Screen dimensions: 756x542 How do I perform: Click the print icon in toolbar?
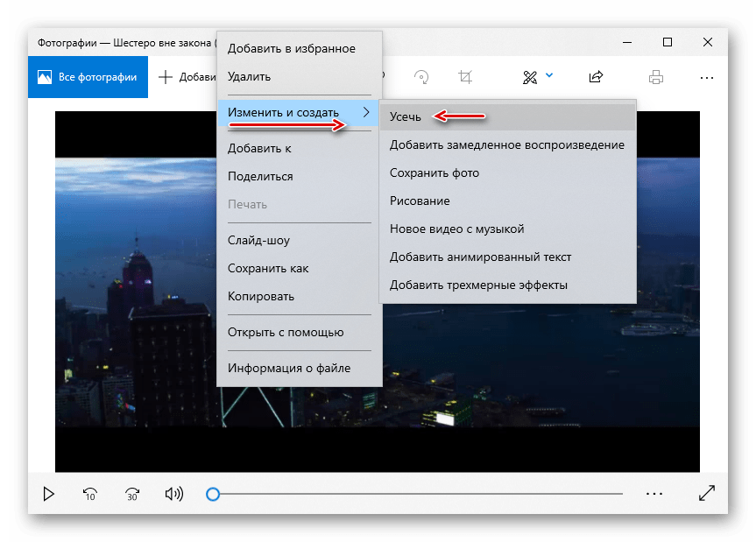(656, 77)
